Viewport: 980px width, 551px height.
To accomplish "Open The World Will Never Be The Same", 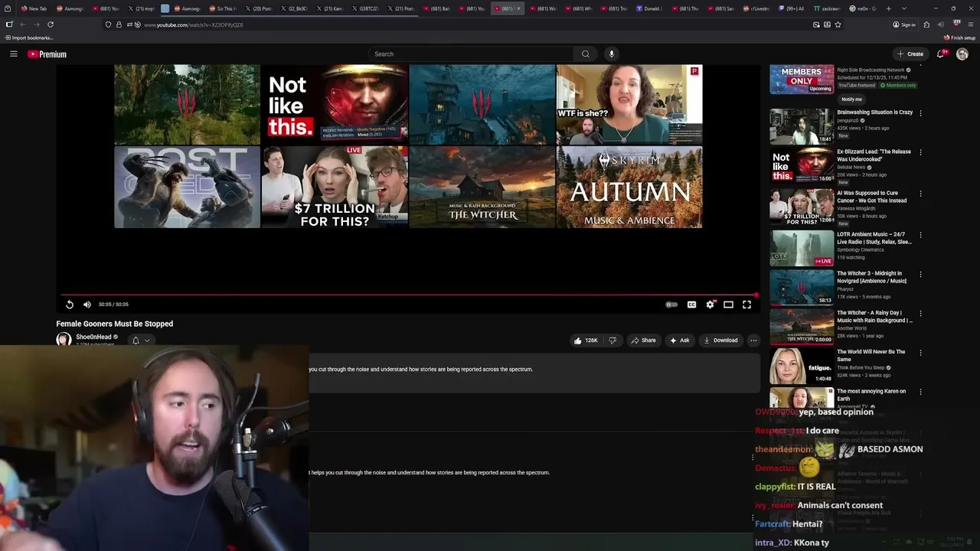I will [871, 355].
